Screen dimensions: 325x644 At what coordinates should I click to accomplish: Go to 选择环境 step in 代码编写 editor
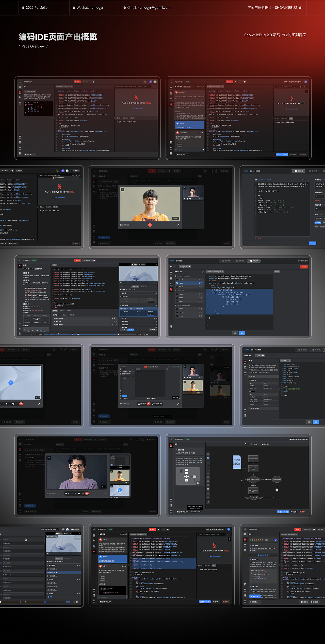[240, 261]
